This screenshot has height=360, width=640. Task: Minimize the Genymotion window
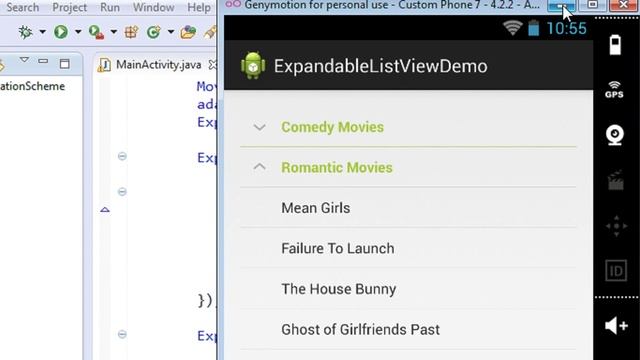pos(561,5)
